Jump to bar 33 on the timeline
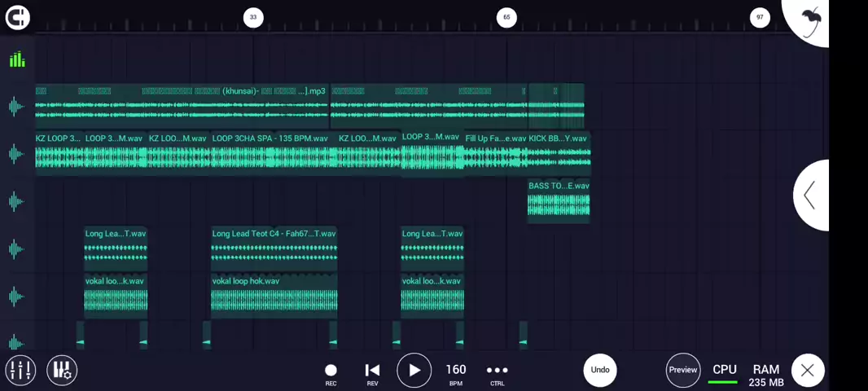This screenshot has height=391, width=868. [x=253, y=17]
